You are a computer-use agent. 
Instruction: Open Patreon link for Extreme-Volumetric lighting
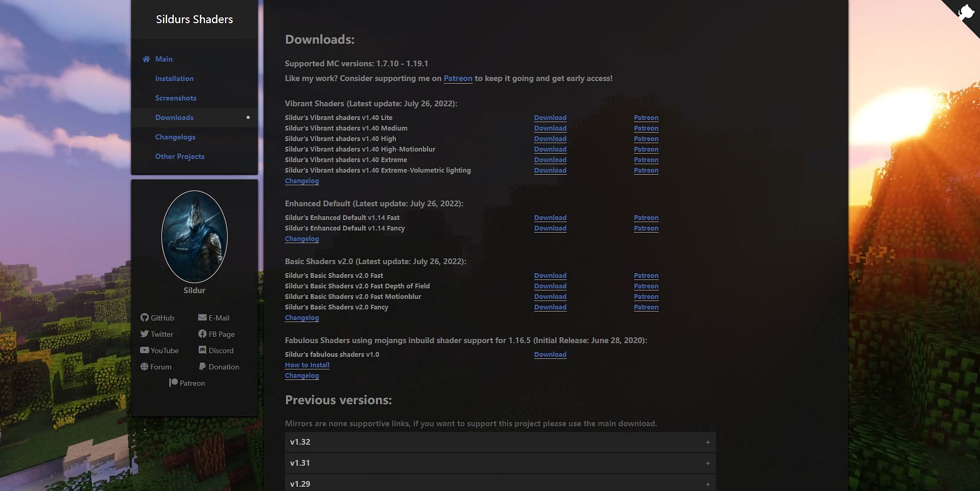(x=646, y=171)
